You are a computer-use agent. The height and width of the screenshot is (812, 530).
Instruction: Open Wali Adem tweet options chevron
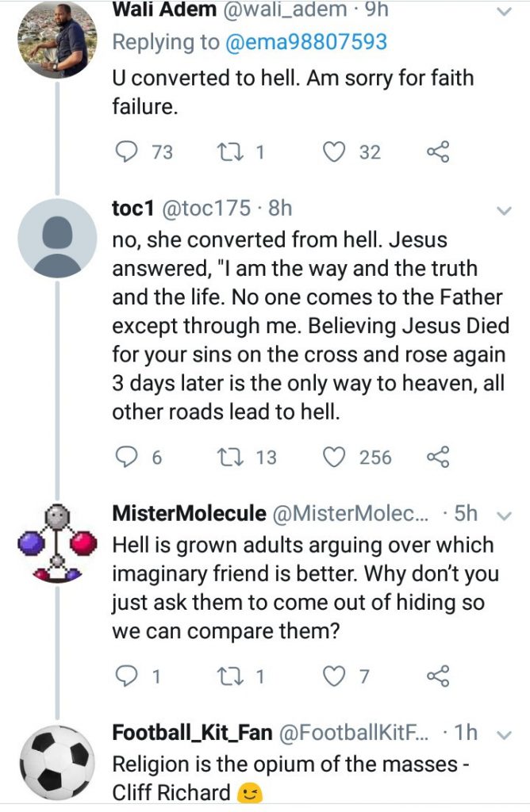(x=504, y=11)
